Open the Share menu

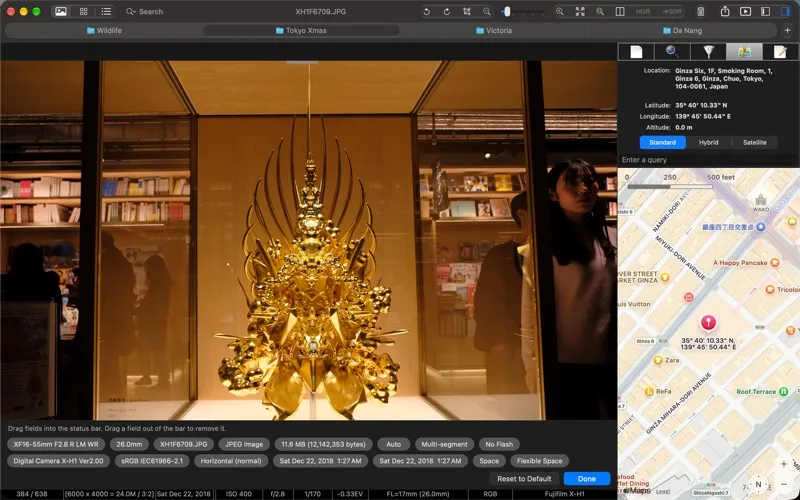coord(725,11)
